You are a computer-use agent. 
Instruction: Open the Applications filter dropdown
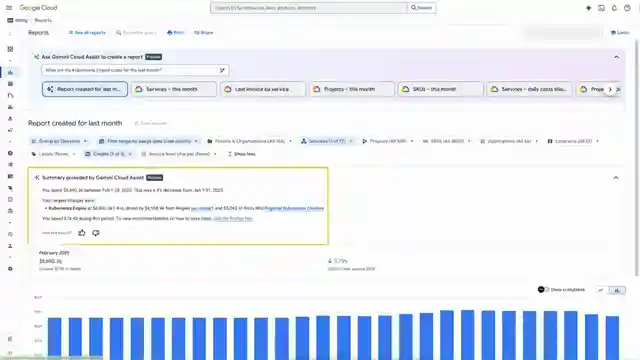(509, 141)
